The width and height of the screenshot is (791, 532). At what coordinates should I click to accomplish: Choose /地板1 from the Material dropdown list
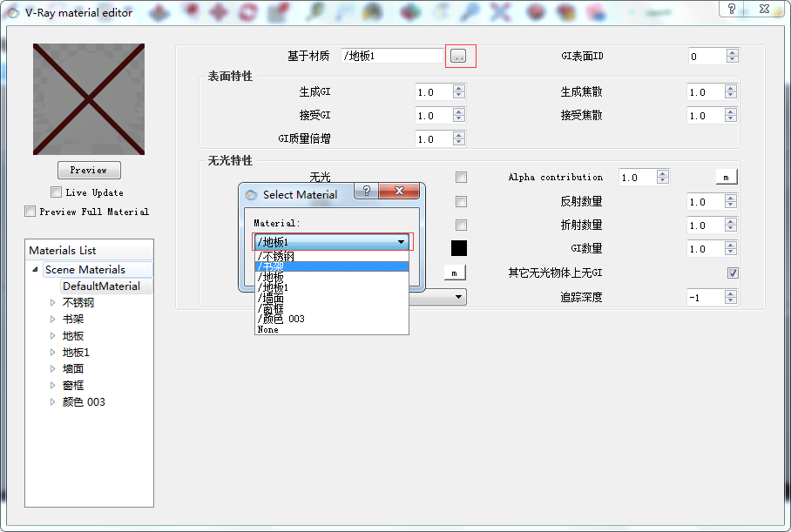point(332,287)
